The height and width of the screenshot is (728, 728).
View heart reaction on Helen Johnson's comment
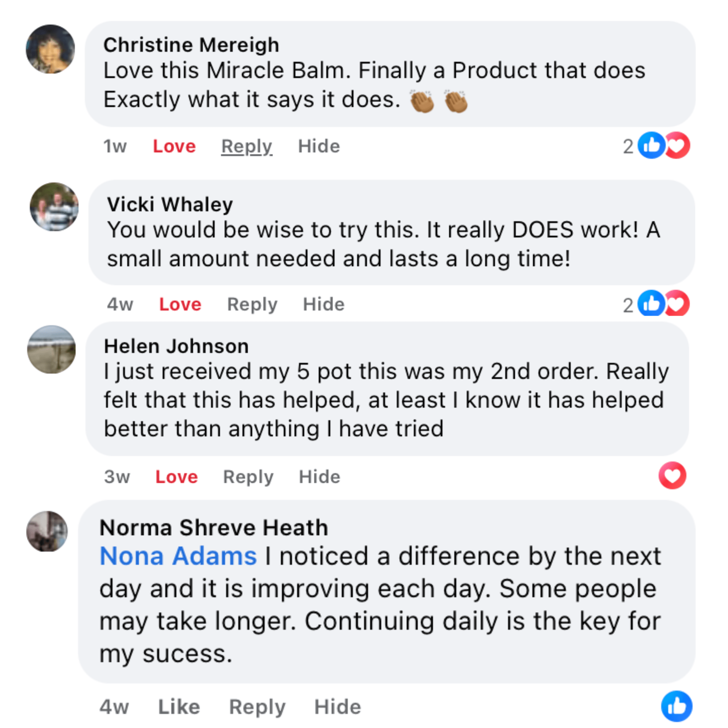(672, 476)
